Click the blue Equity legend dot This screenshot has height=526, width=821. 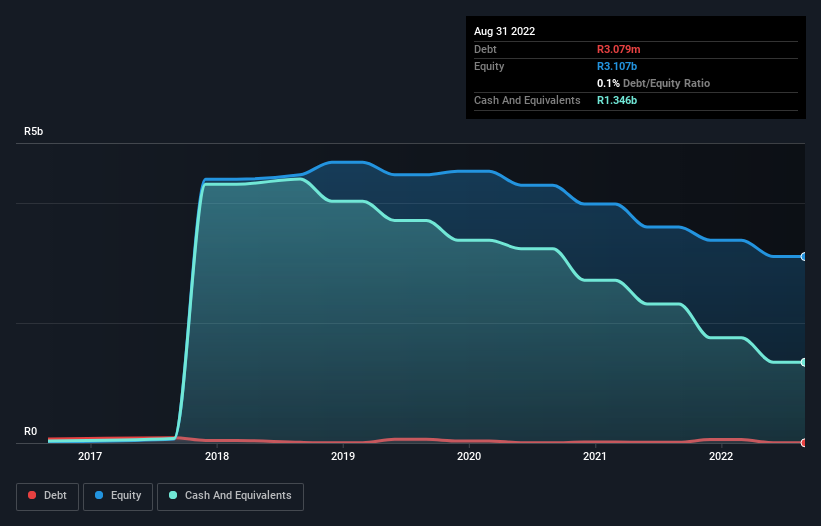99,495
